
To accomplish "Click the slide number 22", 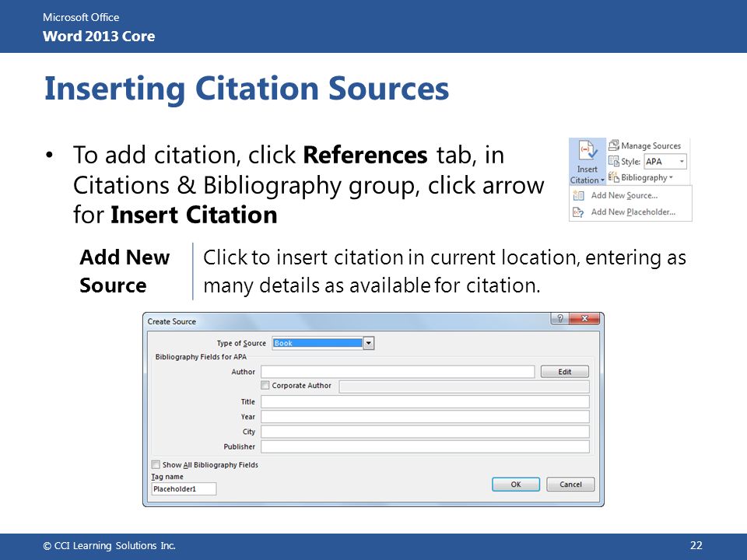I will click(x=696, y=545).
